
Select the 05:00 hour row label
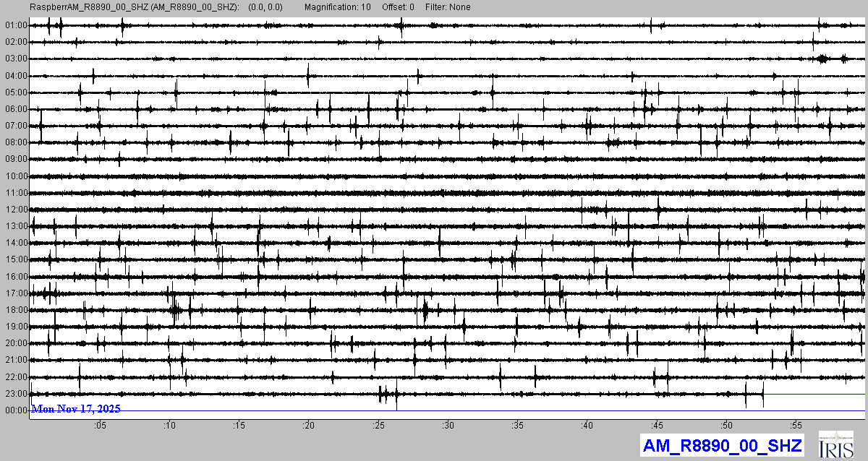tap(15, 92)
